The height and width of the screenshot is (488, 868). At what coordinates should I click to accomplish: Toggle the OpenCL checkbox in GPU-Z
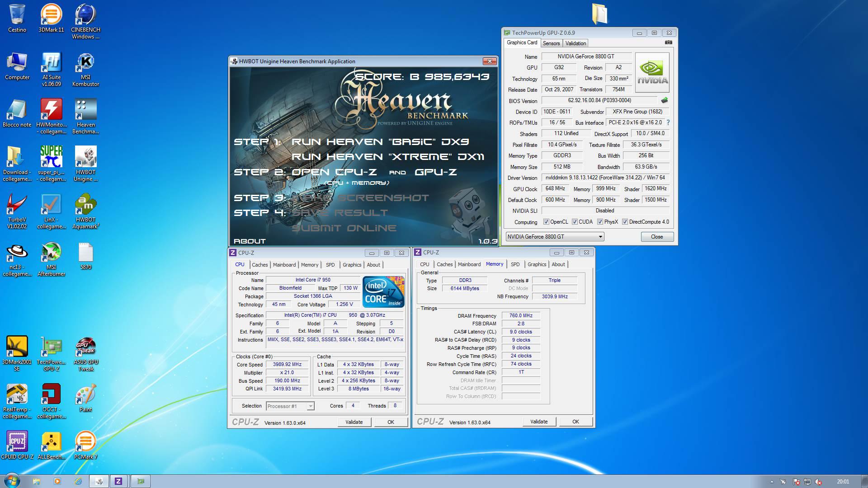click(x=546, y=222)
